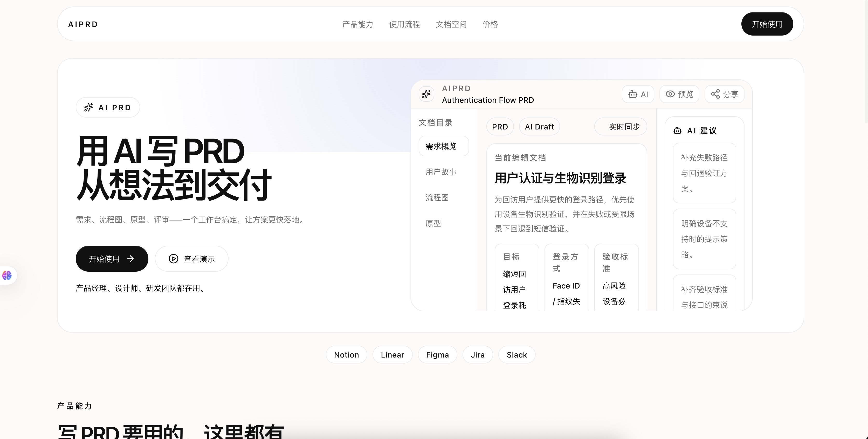
Task: Click the Authentication Flow PRD title
Action: tap(488, 100)
